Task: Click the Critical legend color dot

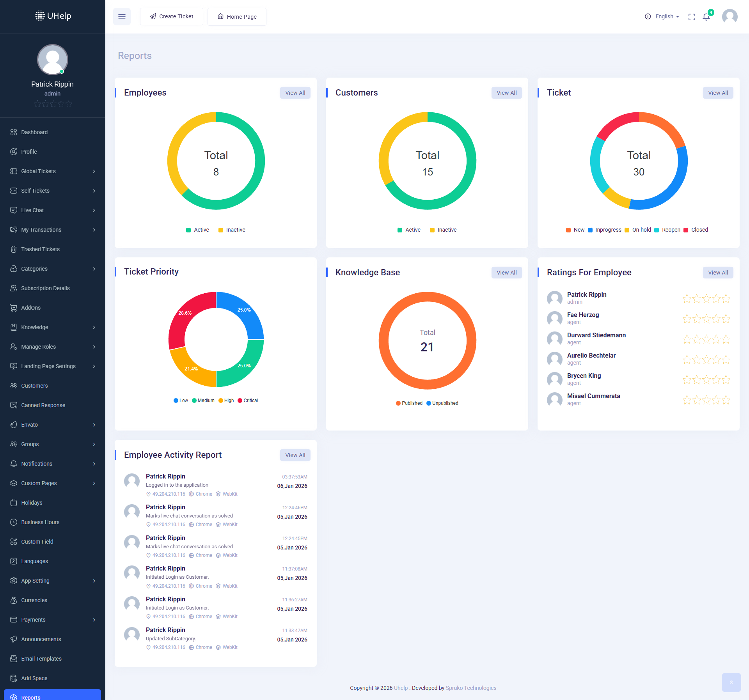Action: pos(240,401)
